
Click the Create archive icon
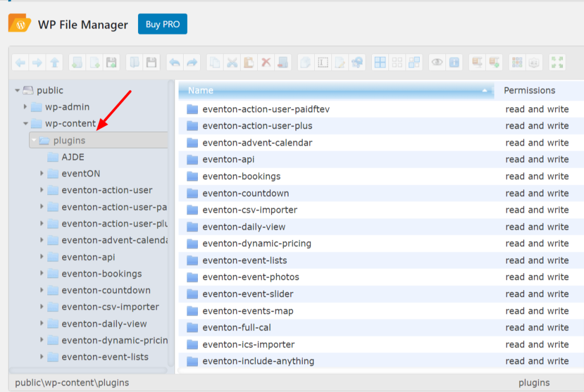(x=494, y=63)
